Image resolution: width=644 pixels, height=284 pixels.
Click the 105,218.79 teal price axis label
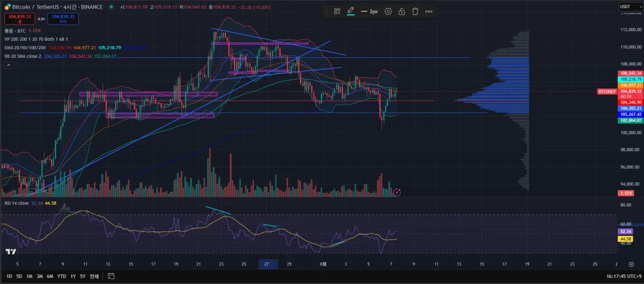(631, 79)
